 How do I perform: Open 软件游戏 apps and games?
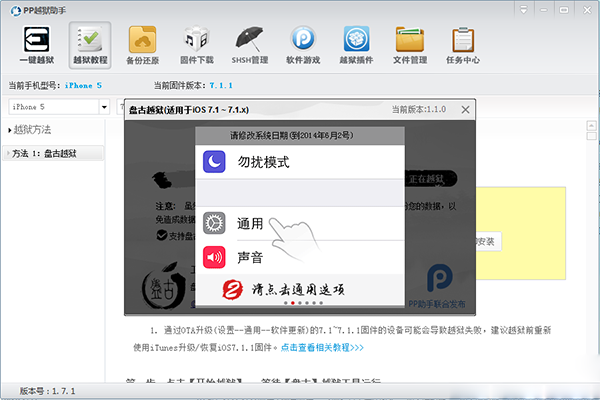pyautogui.click(x=303, y=45)
